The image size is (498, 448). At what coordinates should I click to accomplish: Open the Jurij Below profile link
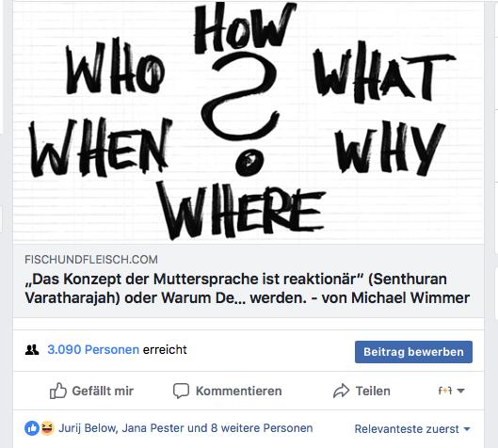coord(88,428)
